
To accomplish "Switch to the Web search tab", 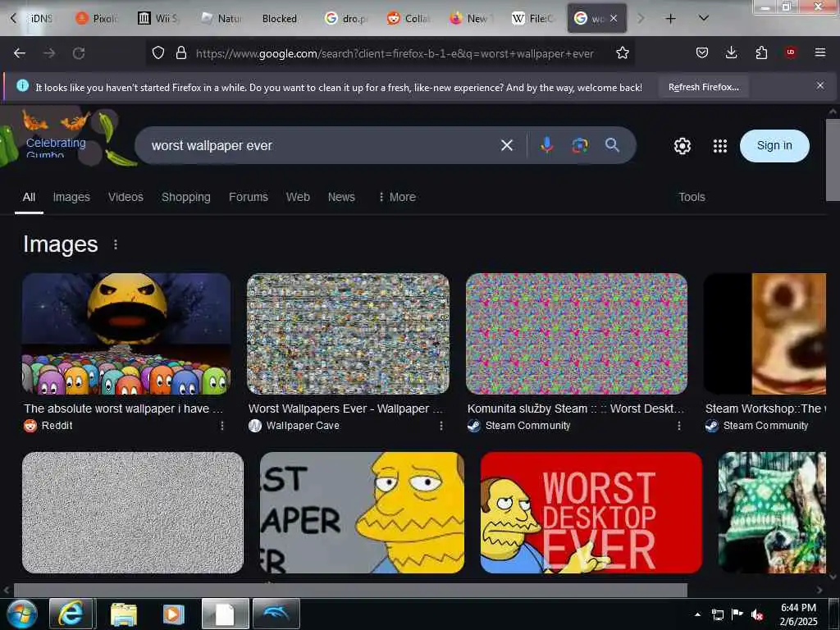I will [x=298, y=197].
